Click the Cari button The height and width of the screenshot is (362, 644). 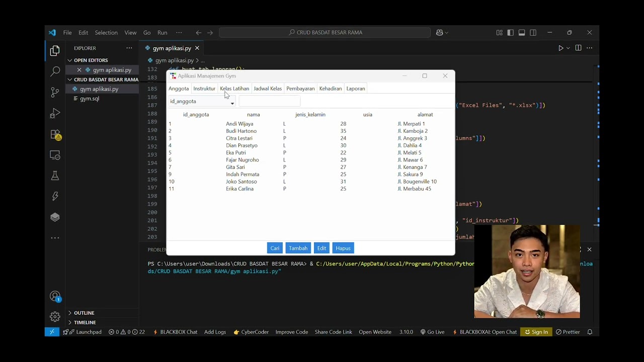pos(275,248)
